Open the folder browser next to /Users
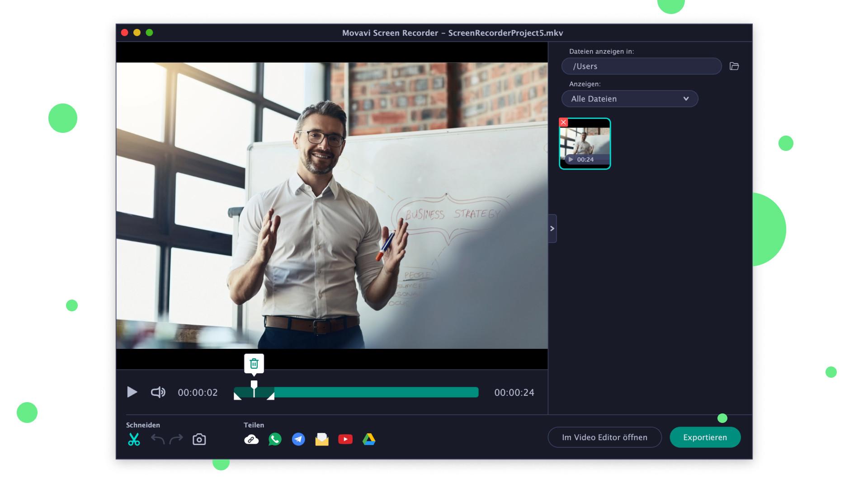The width and height of the screenshot is (868, 488). coord(735,66)
